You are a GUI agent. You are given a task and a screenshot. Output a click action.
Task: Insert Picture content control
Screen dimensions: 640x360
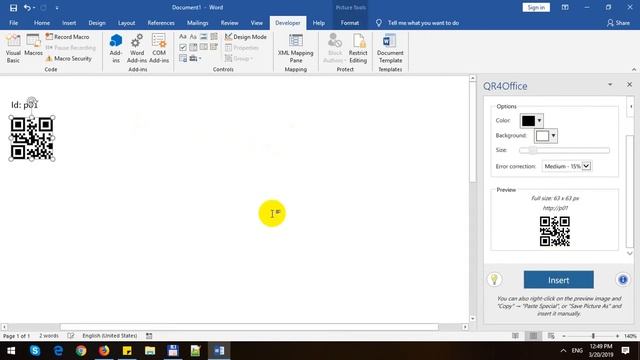(x=203, y=37)
